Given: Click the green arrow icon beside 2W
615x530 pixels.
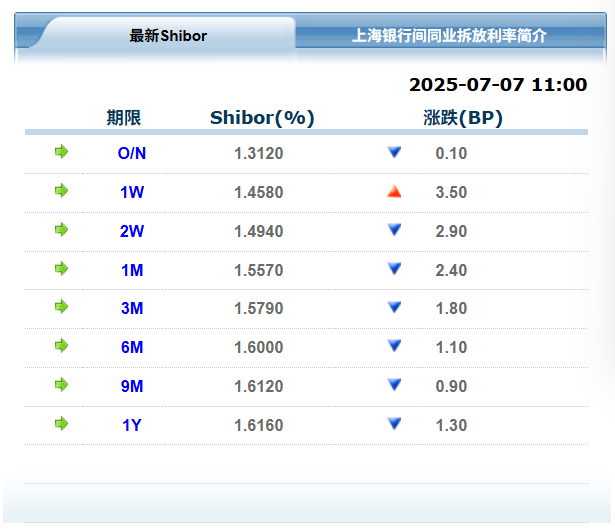Looking at the screenshot, I should click(62, 229).
